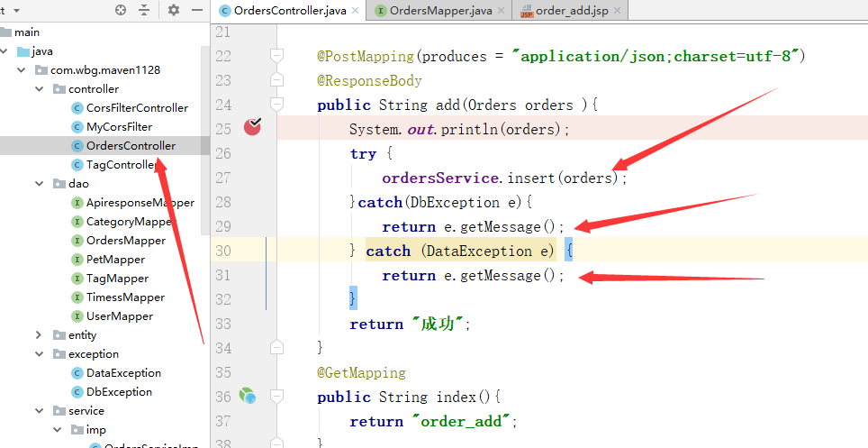This screenshot has width=868, height=448.
Task: Close the OrdersController.java tab
Action: tap(356, 11)
